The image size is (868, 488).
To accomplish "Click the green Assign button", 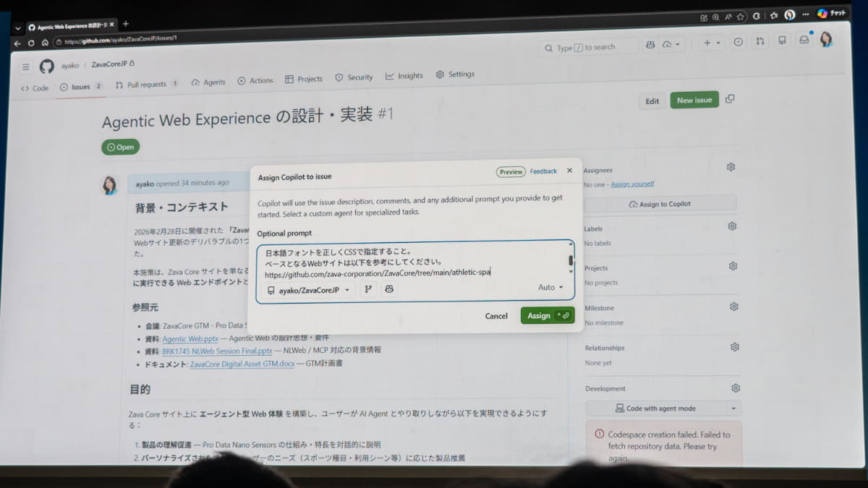I will (548, 315).
